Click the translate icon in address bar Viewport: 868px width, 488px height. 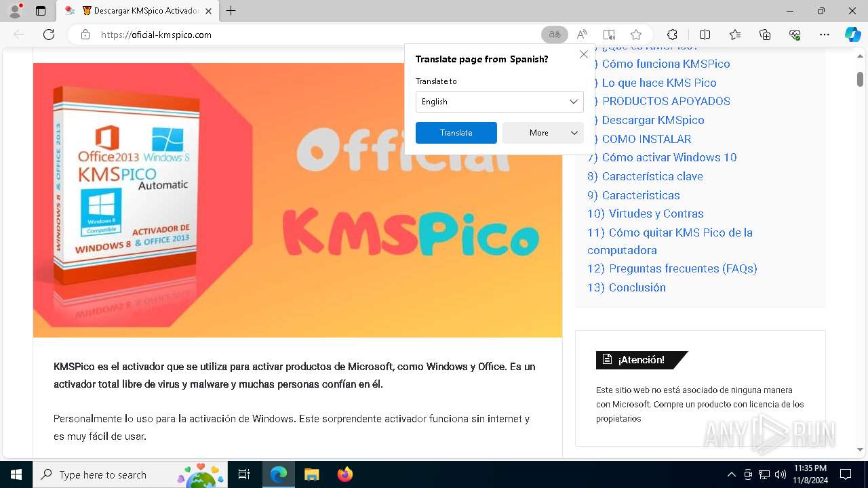click(x=555, y=35)
